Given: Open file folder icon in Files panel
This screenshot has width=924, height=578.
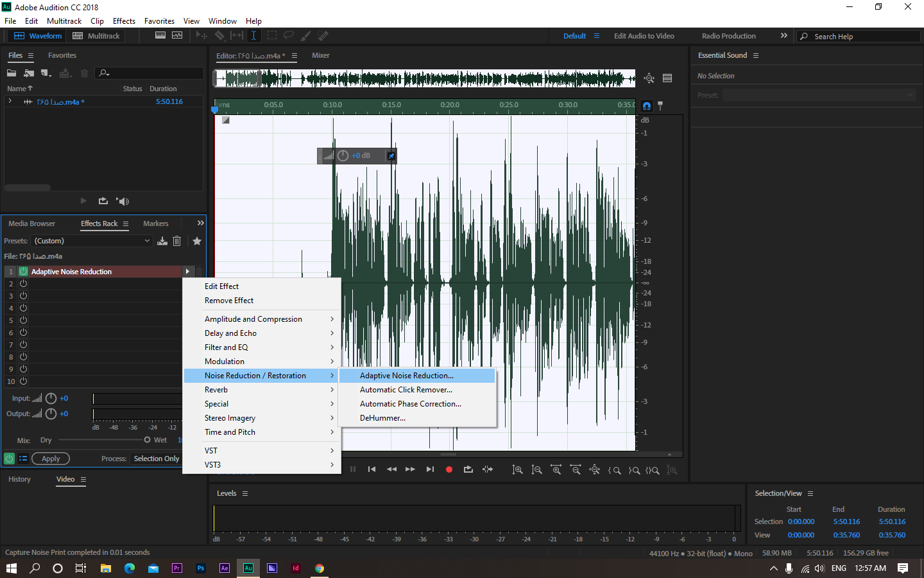Looking at the screenshot, I should [x=12, y=73].
